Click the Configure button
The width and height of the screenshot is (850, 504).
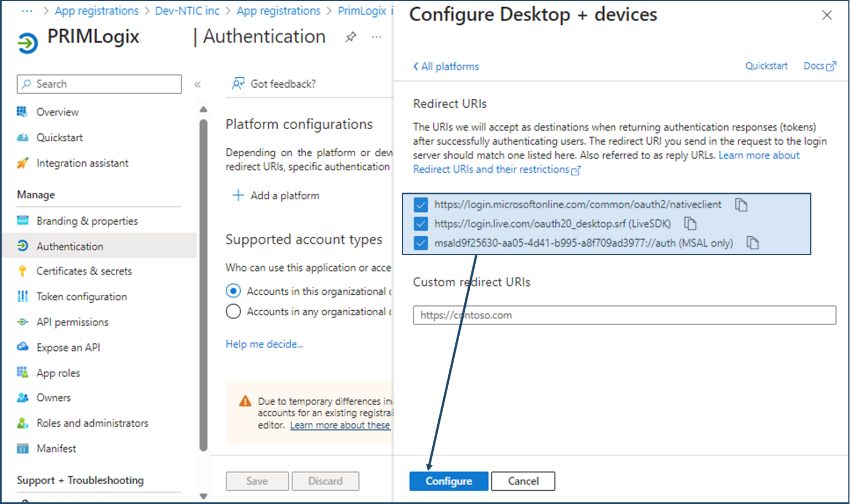point(449,481)
